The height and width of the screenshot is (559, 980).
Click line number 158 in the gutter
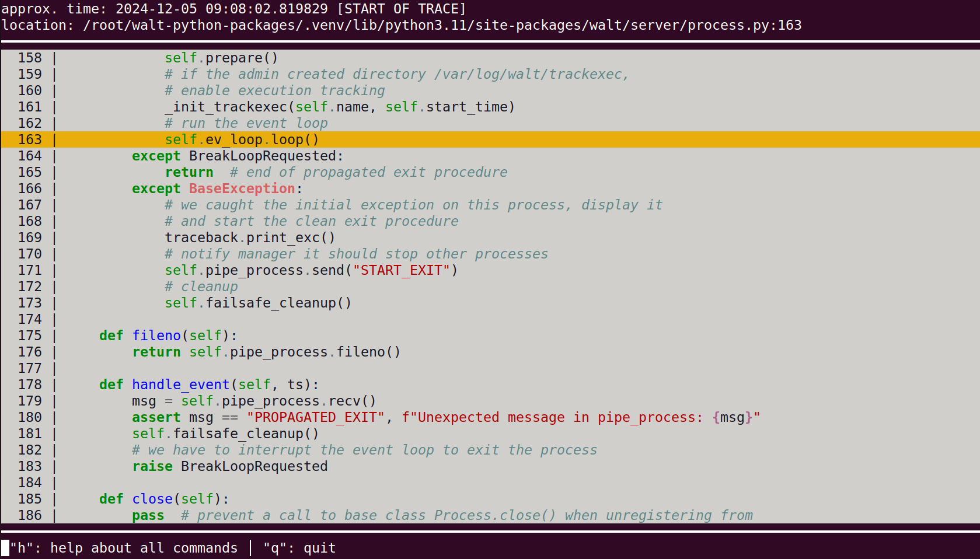30,58
